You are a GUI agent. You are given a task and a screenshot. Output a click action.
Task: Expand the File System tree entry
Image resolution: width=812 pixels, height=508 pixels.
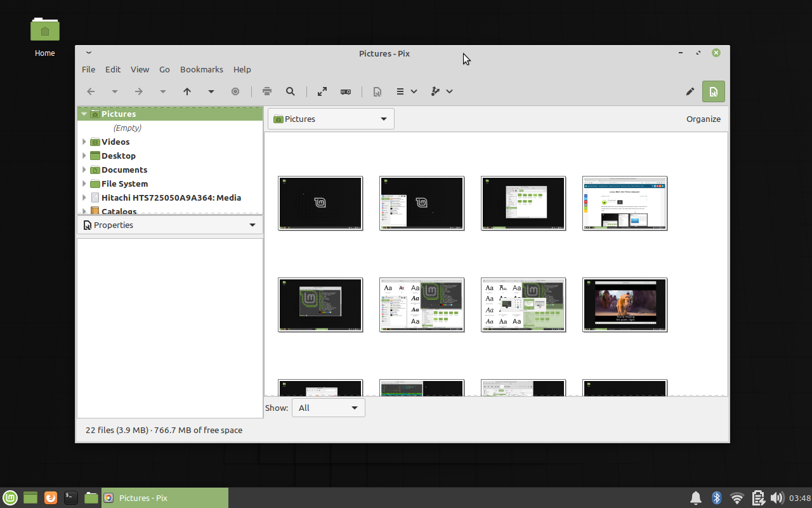pos(84,184)
